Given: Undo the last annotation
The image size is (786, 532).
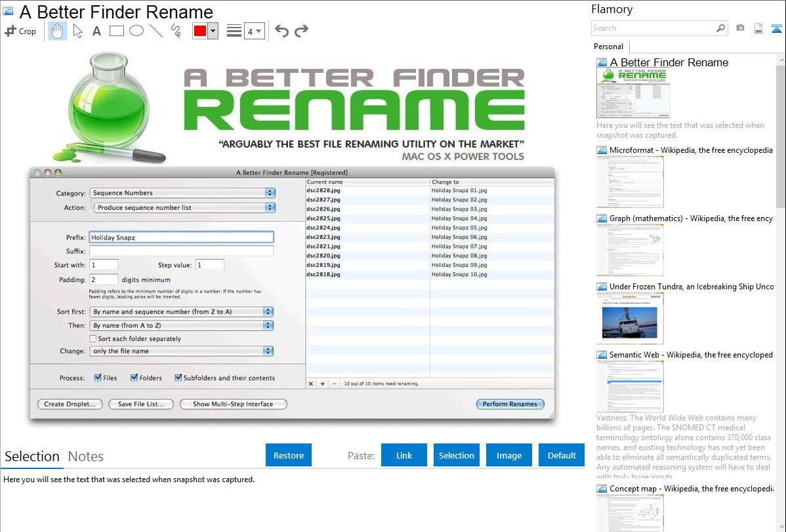Looking at the screenshot, I should [x=281, y=31].
